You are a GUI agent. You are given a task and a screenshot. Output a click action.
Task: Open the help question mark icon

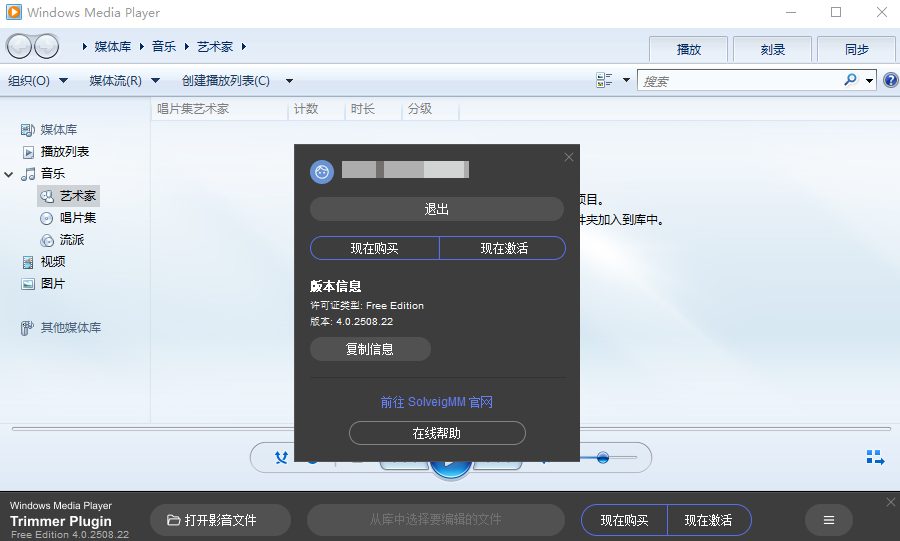[890, 80]
